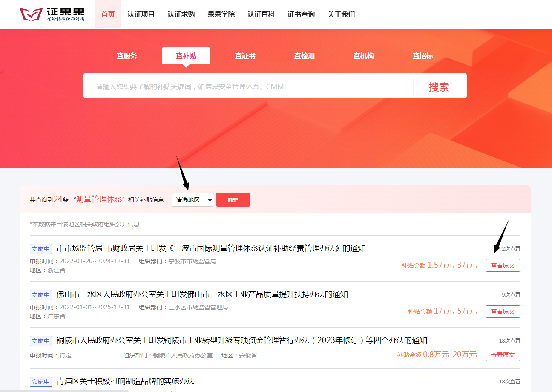Viewport: 552px width, 392px height.
Task: Switch to the 查证书 tab
Action: pos(245,56)
